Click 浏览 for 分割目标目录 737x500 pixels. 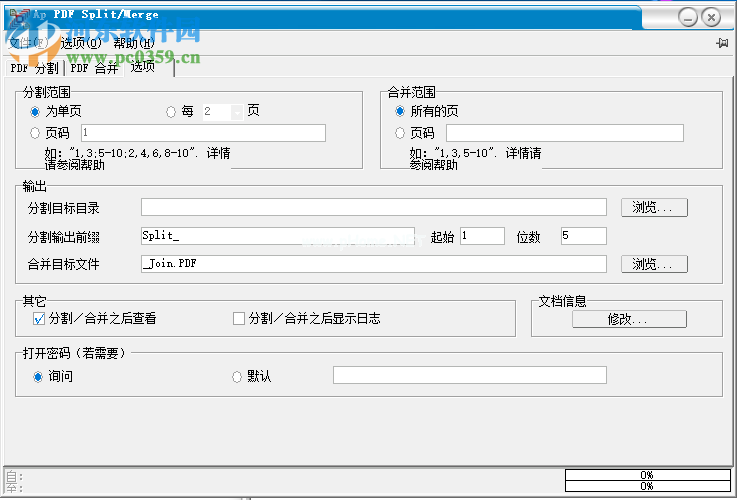tap(654, 207)
